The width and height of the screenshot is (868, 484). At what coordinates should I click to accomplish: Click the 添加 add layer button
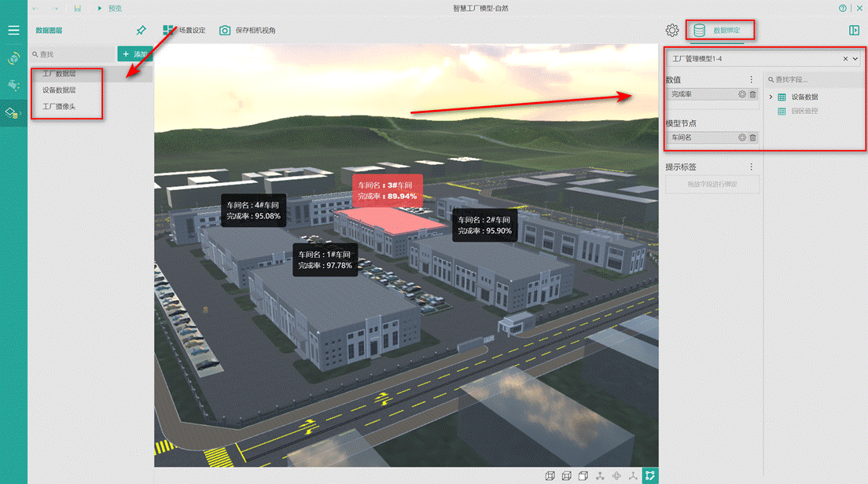pos(134,54)
